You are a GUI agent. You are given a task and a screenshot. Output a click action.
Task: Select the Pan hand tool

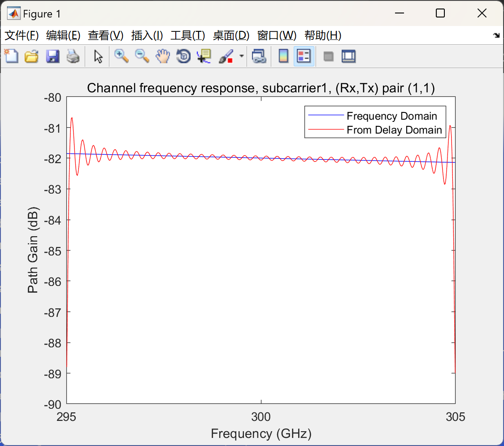pyautogui.click(x=163, y=56)
